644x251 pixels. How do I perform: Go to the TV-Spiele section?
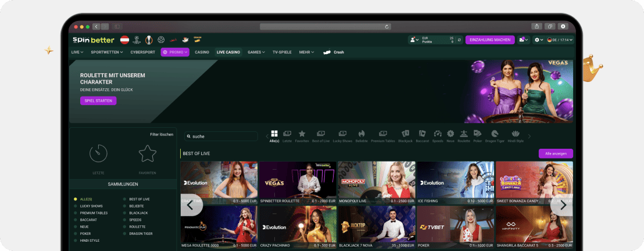[282, 52]
